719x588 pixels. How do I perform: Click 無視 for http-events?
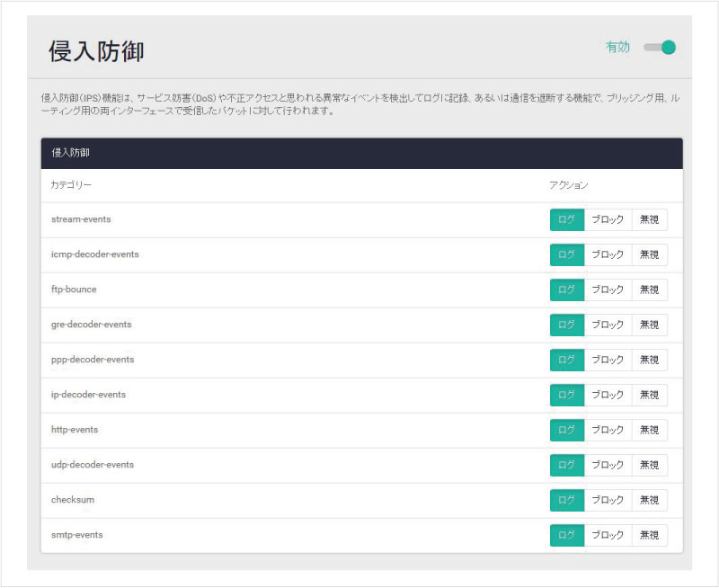(x=649, y=430)
